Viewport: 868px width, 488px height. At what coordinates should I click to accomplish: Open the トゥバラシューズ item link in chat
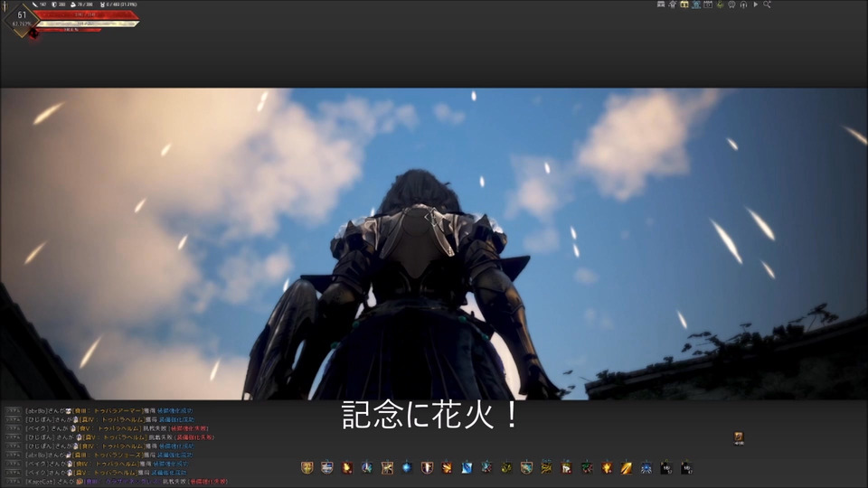(108, 455)
